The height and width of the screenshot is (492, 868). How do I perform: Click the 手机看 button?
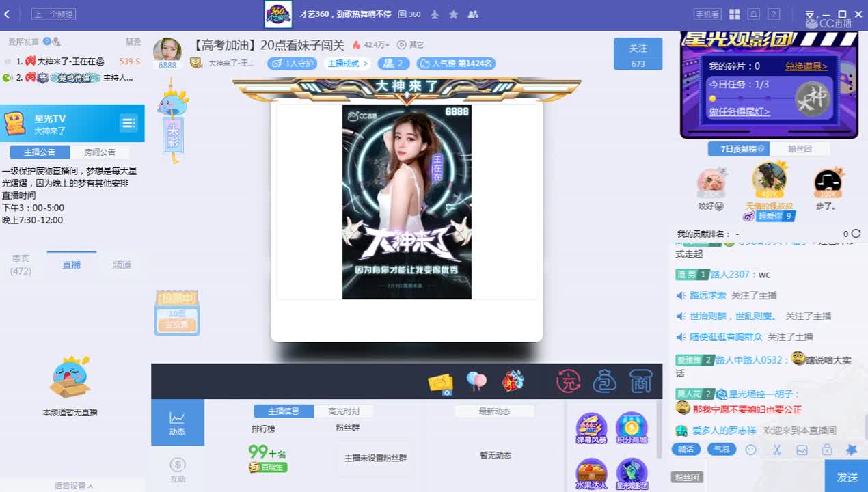pos(707,14)
